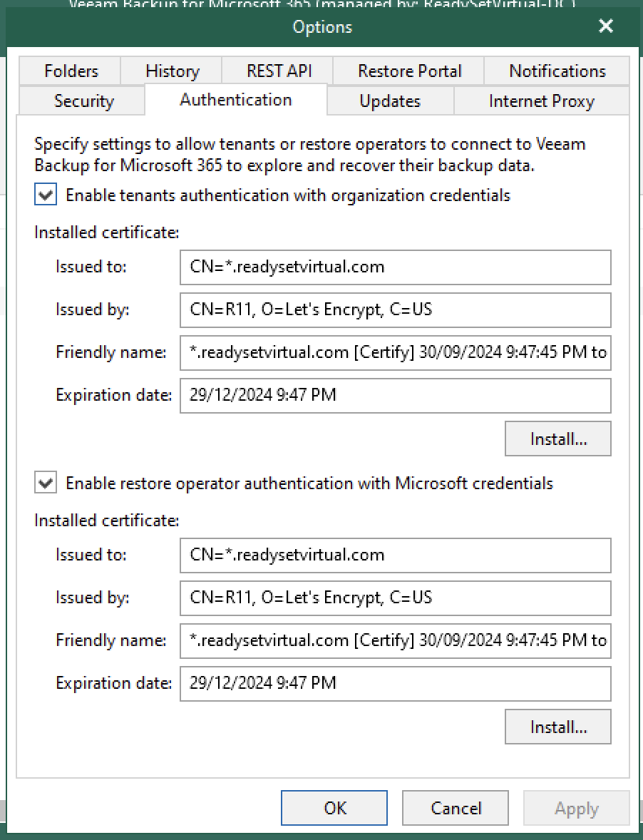
Task: Click the restore operator Expiration date field
Action: 395,683
